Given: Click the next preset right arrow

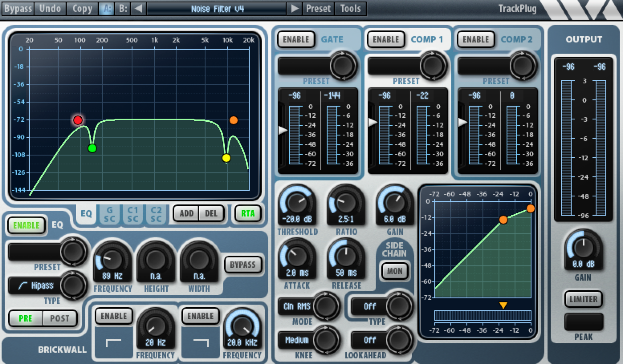Looking at the screenshot, I should 295,8.
